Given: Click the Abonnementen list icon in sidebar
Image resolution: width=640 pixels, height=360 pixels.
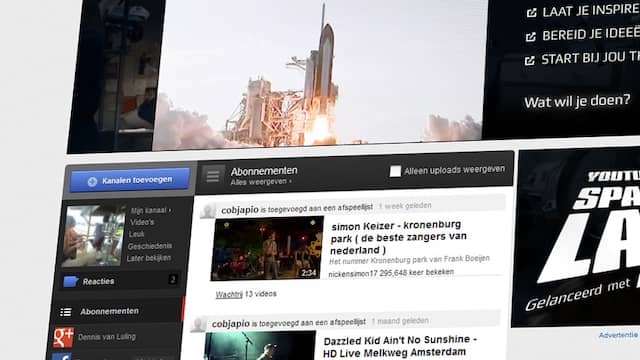Looking at the screenshot, I should tap(66, 313).
